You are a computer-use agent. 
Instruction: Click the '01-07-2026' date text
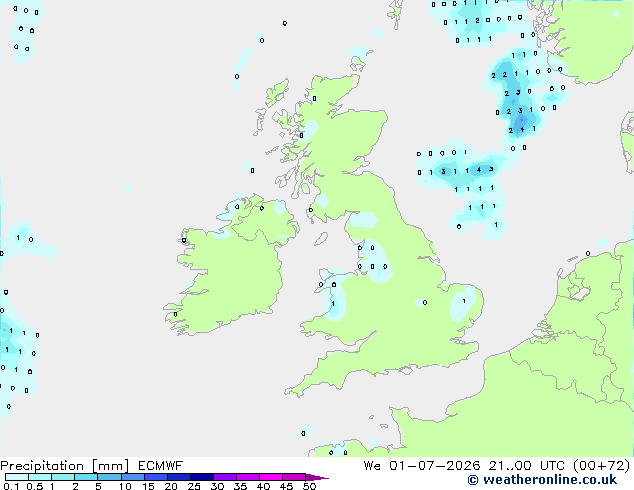(x=434, y=466)
